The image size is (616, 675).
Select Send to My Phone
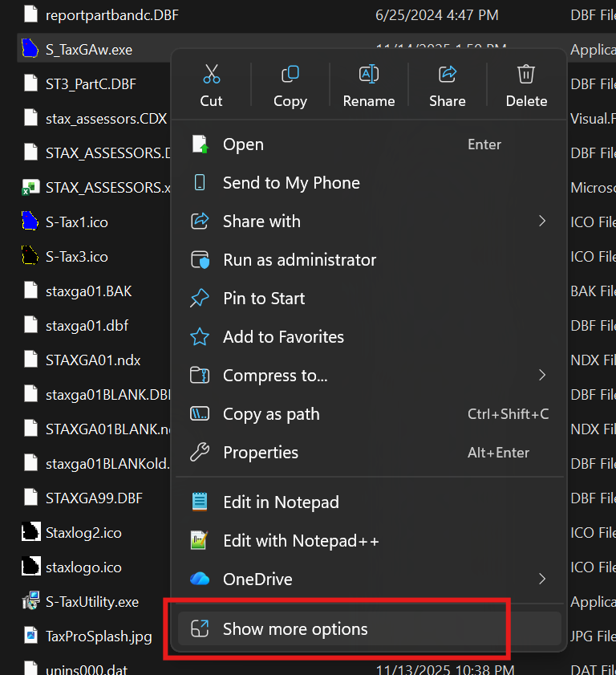(291, 183)
